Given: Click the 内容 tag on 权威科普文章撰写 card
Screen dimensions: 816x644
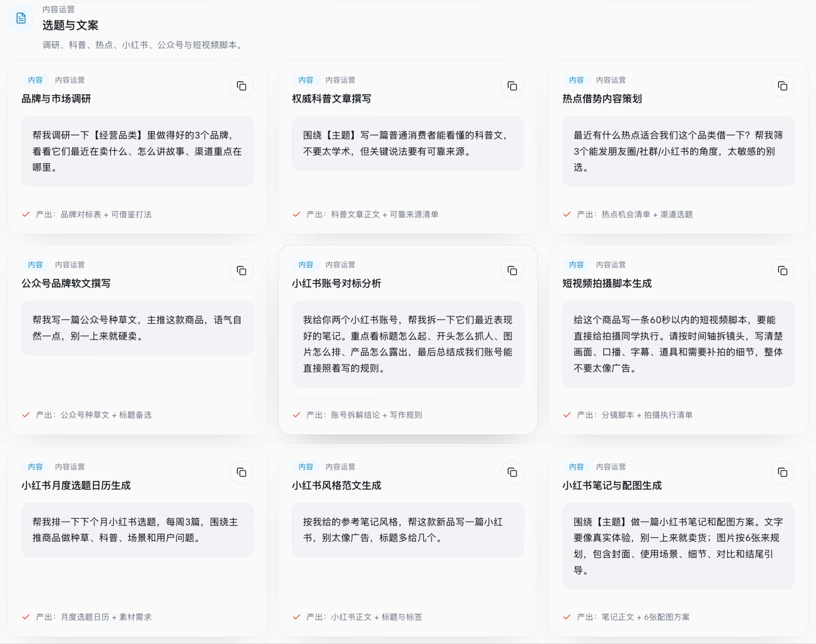Looking at the screenshot, I should [x=306, y=80].
